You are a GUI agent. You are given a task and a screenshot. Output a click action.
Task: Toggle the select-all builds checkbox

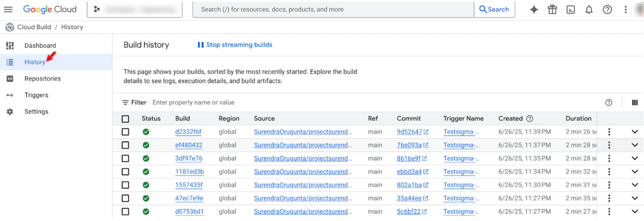[125, 119]
